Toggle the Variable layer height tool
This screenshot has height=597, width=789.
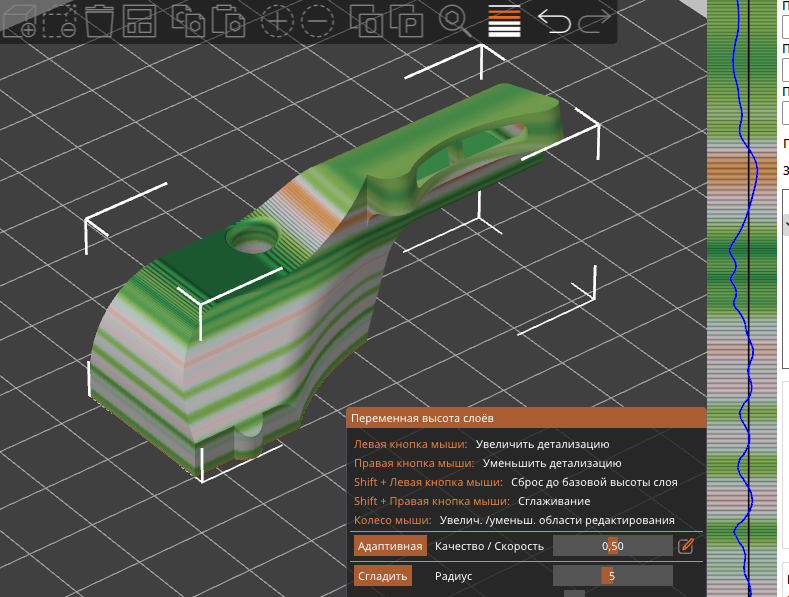click(x=505, y=21)
